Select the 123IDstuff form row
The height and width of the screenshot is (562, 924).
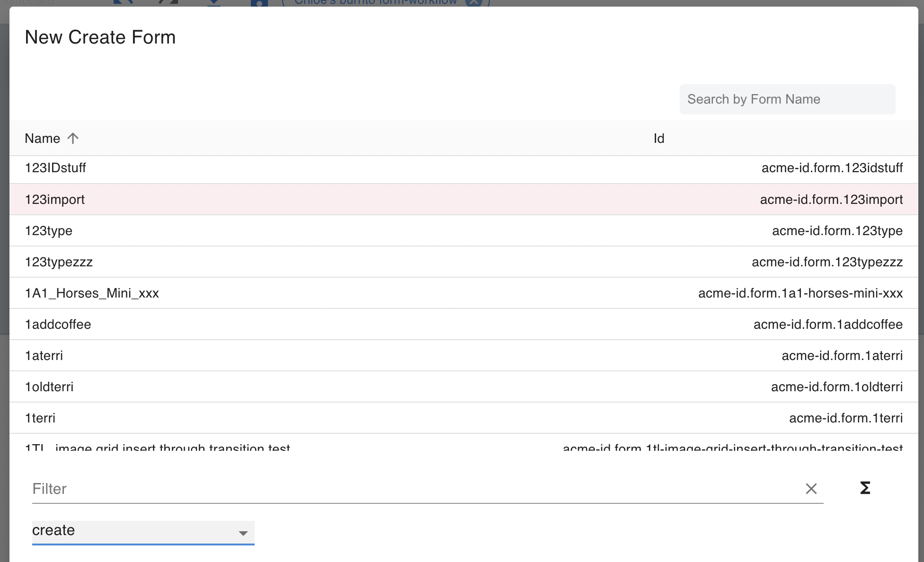55,168
